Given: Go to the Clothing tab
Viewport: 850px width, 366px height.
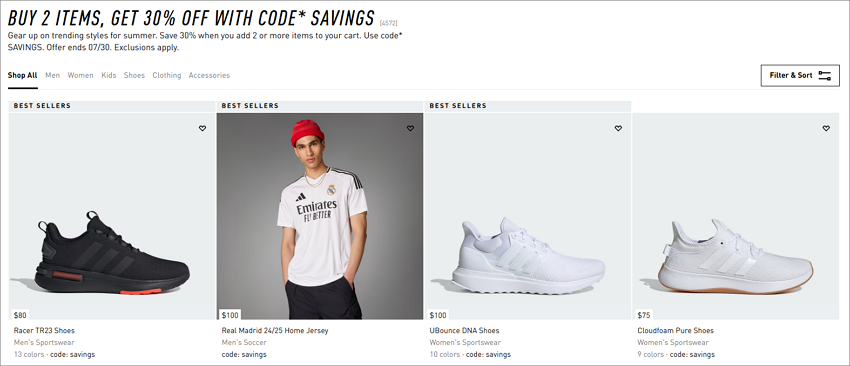Looking at the screenshot, I should [x=166, y=75].
